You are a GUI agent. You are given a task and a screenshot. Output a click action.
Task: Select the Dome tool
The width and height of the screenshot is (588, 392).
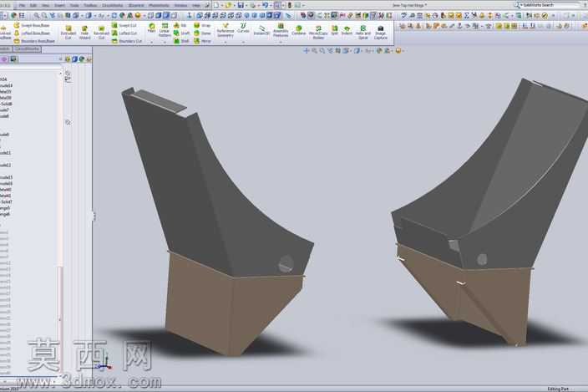point(202,33)
